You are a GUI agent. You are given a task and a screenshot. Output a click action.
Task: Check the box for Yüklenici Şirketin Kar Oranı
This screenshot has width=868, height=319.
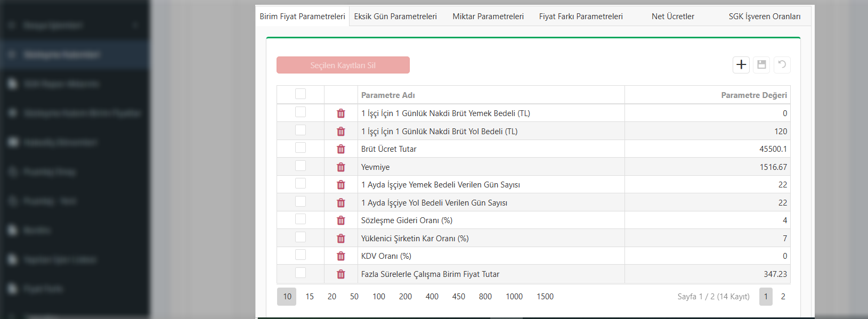pyautogui.click(x=301, y=237)
